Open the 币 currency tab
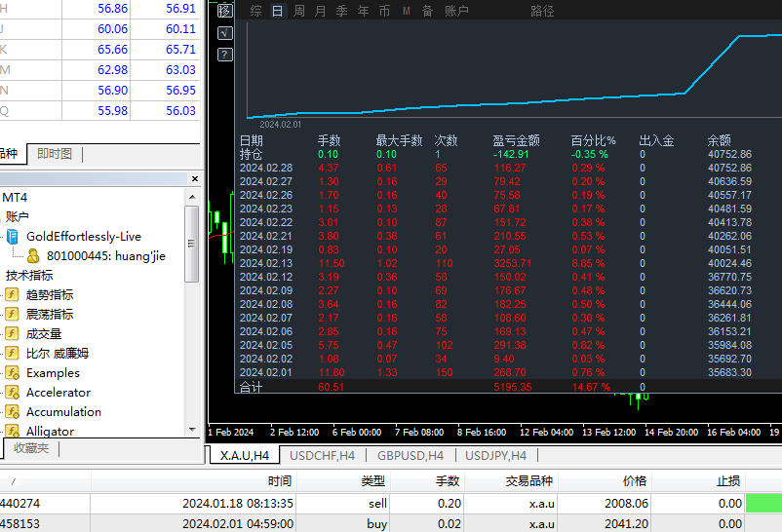 tap(384, 11)
